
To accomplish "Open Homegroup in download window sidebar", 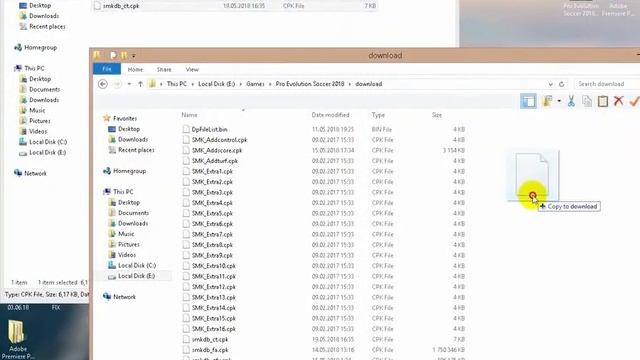I will point(129,171).
